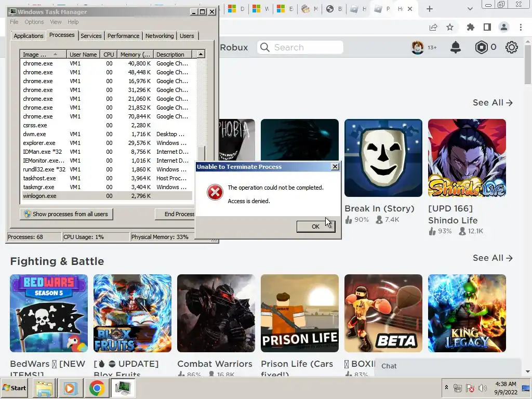Sort by the CPU column header

coord(109,54)
